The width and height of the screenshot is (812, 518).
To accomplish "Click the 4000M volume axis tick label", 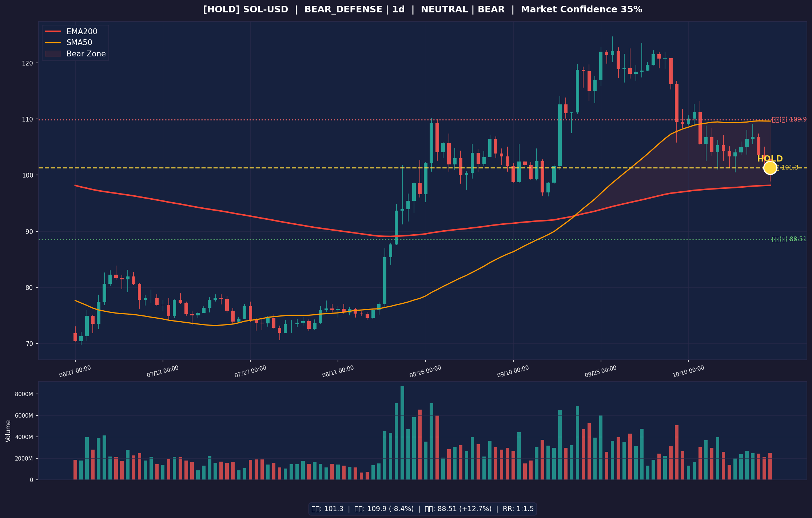I will (24, 437).
